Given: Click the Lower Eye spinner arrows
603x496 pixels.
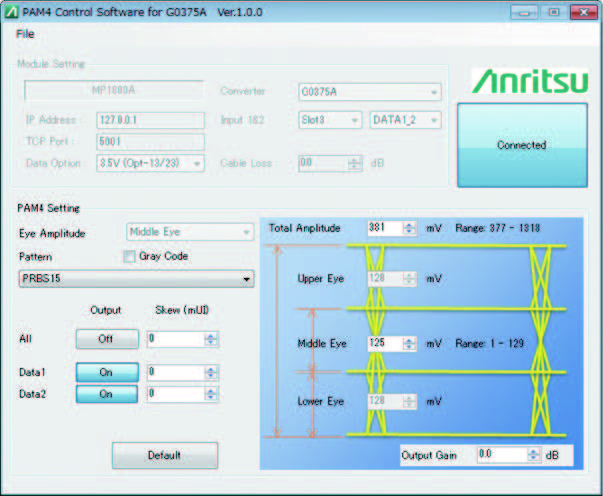Looking at the screenshot, I should [410, 401].
